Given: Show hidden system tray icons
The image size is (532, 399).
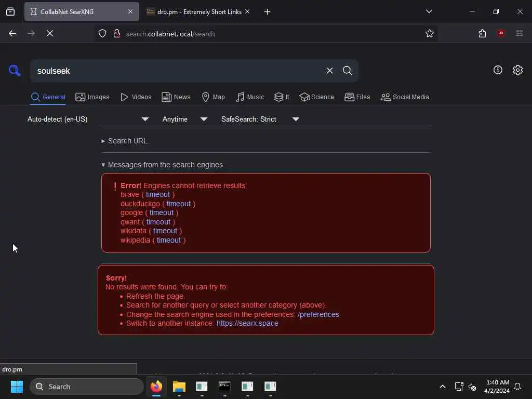Looking at the screenshot, I should click(x=443, y=387).
